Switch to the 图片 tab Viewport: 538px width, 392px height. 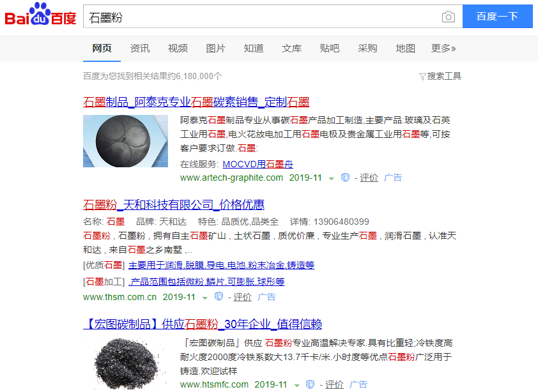[x=215, y=49]
